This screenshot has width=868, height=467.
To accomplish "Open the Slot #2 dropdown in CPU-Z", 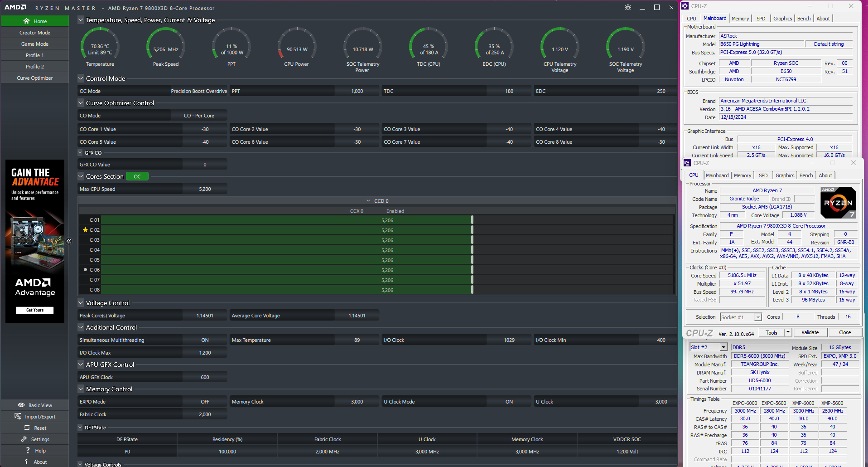I will tap(723, 347).
